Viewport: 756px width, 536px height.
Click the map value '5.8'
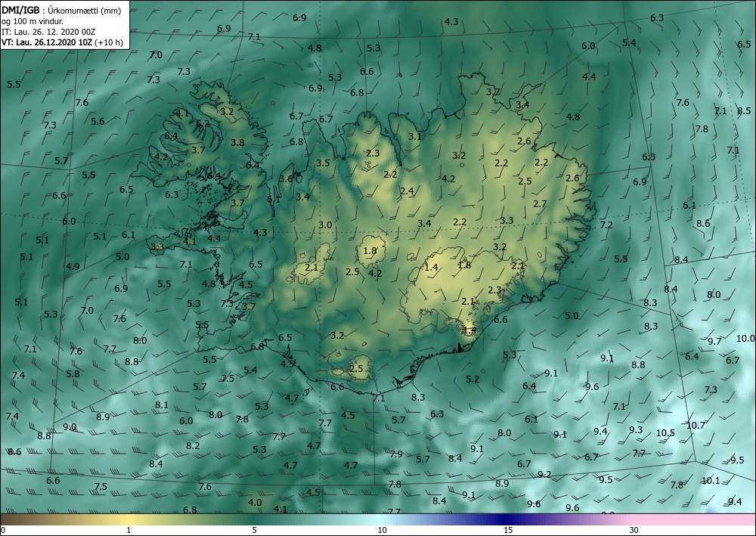[x=73, y=374]
